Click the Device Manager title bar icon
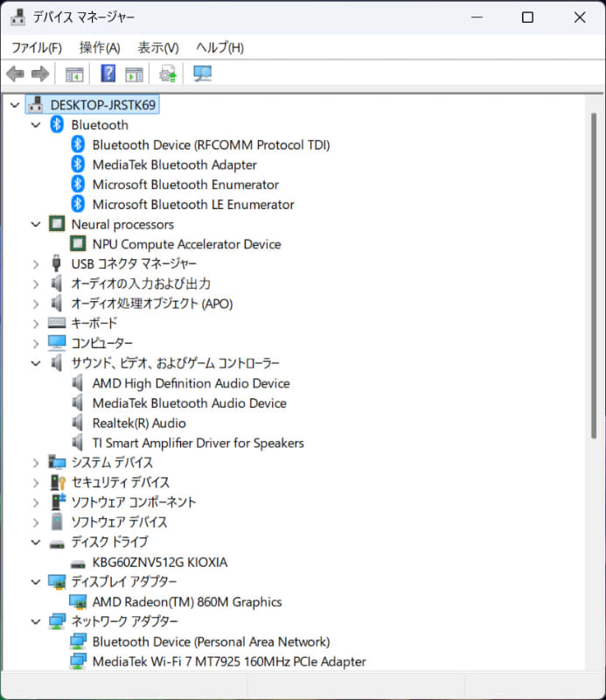Viewport: 606px width, 700px height. [18, 17]
